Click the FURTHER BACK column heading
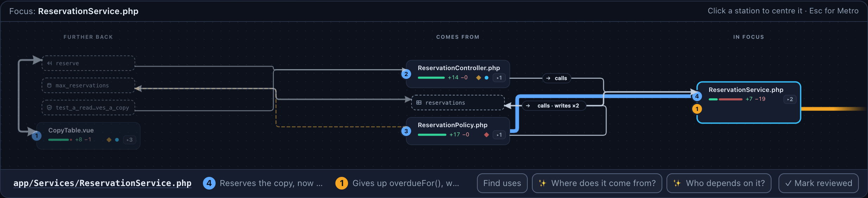This screenshot has width=868, height=198. pyautogui.click(x=88, y=37)
